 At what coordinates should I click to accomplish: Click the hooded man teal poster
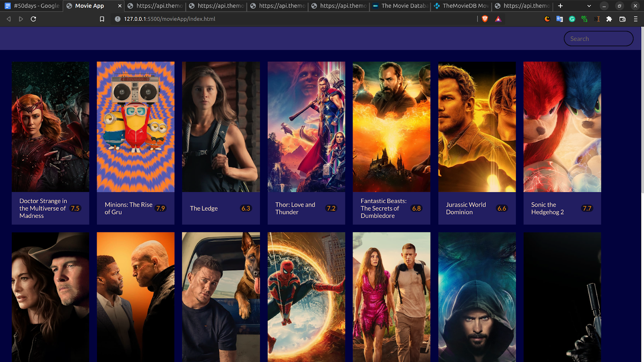[477, 297]
